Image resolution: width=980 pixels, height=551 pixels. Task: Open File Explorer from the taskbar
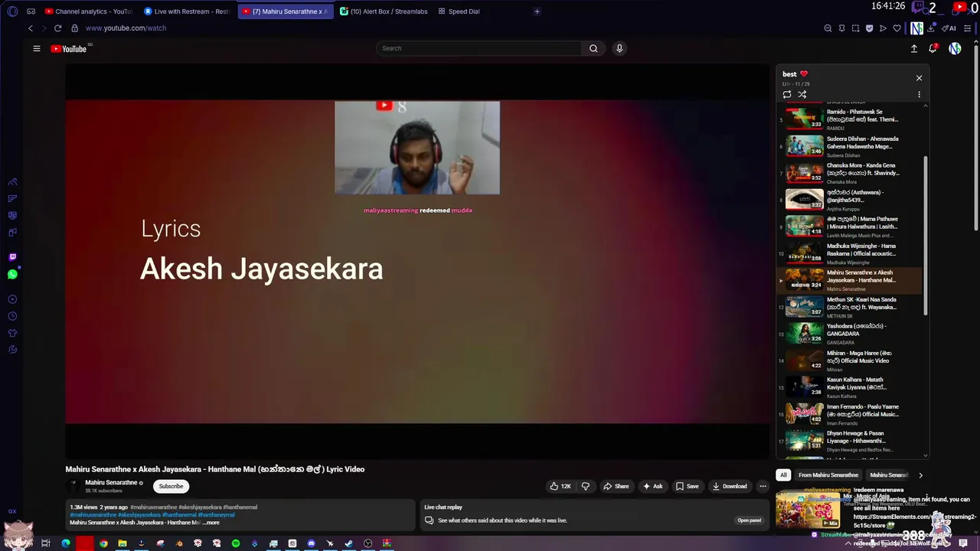pyautogui.click(x=122, y=543)
